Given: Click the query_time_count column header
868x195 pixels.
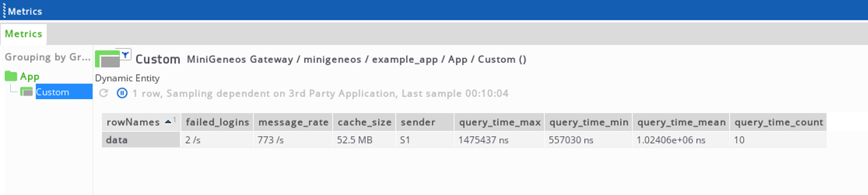Looking at the screenshot, I should click(779, 122).
